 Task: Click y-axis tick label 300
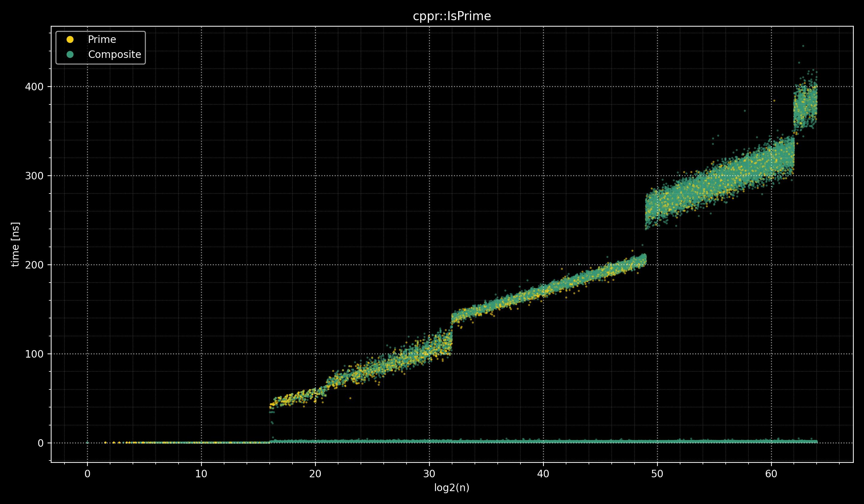(x=34, y=176)
